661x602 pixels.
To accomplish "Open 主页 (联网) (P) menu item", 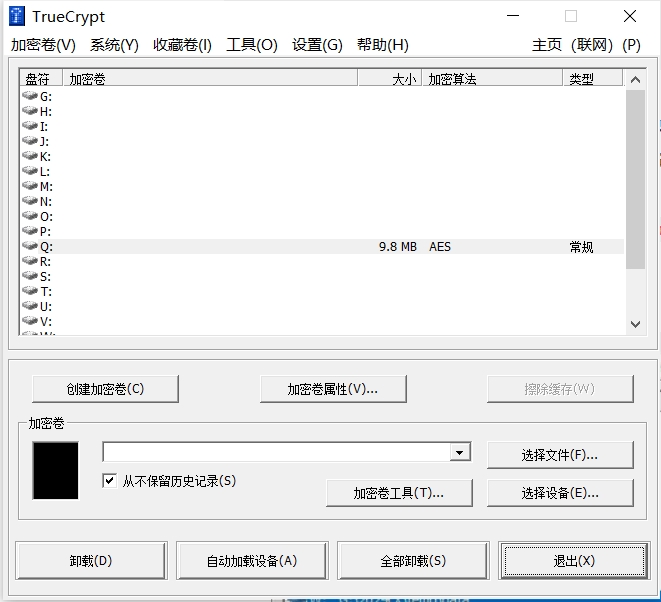I will tap(586, 45).
